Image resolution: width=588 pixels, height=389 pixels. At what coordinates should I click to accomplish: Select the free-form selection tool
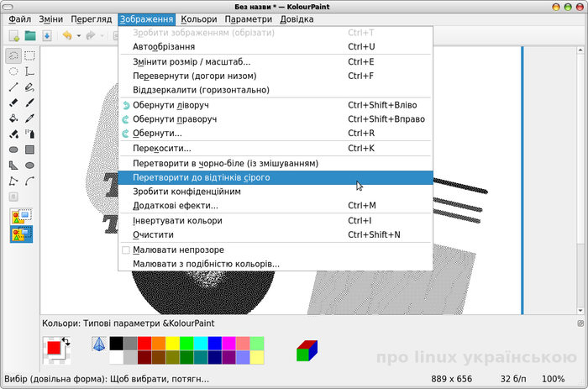(13, 56)
